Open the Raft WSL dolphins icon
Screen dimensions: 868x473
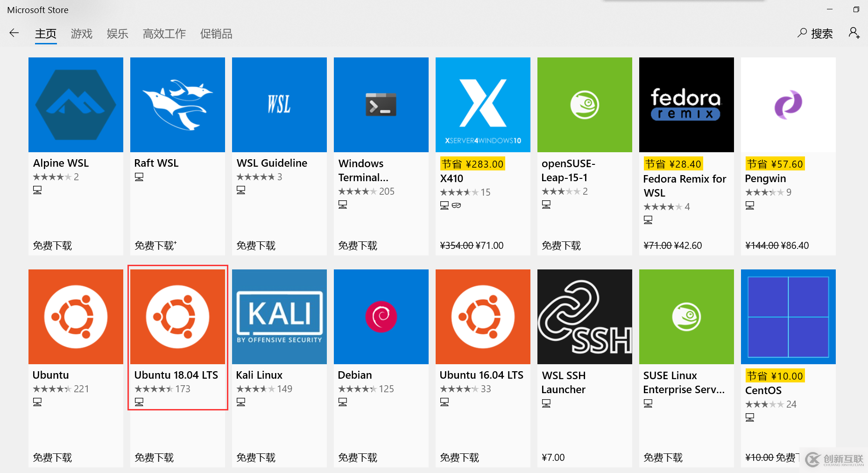[177, 105]
